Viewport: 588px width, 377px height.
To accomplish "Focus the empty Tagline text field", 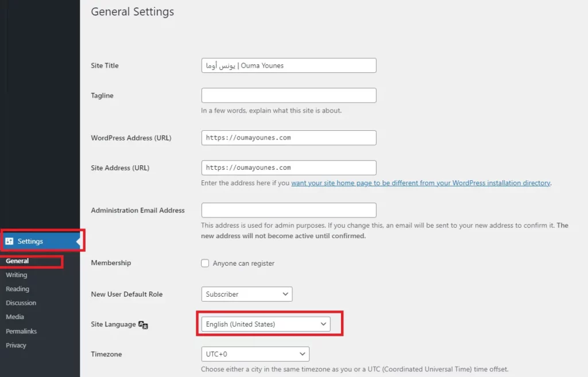I will [289, 96].
